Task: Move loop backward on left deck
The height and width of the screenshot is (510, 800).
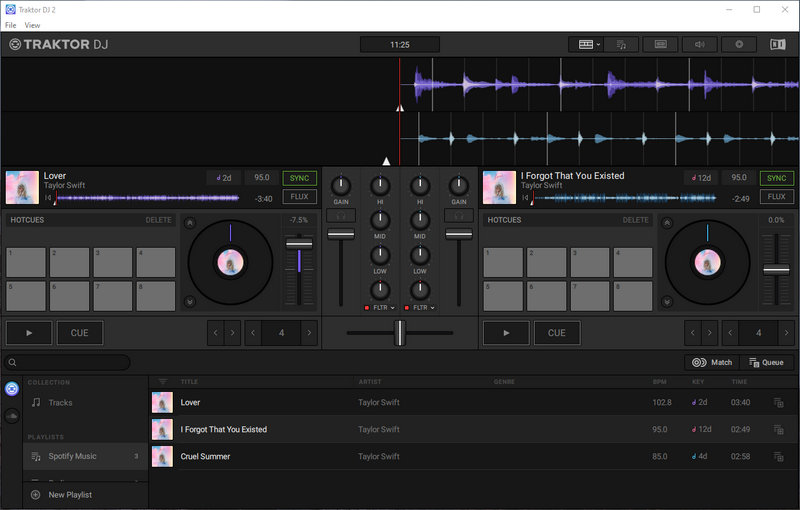Action: click(x=215, y=333)
